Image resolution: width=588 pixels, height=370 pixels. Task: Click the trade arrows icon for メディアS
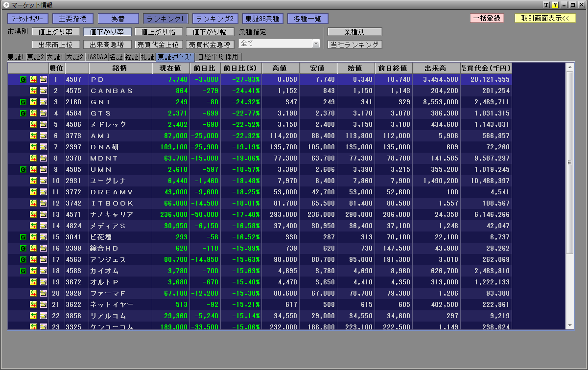(33, 226)
